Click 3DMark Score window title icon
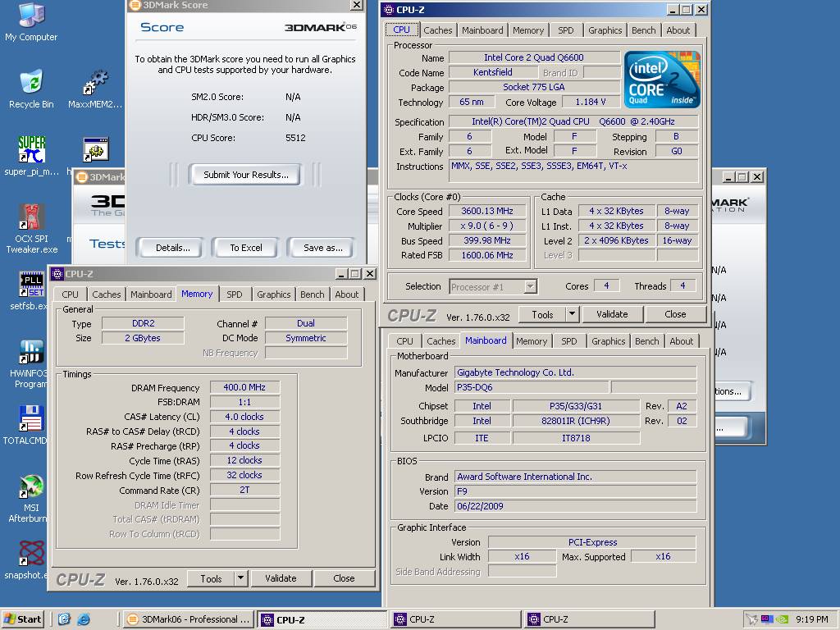 point(135,6)
